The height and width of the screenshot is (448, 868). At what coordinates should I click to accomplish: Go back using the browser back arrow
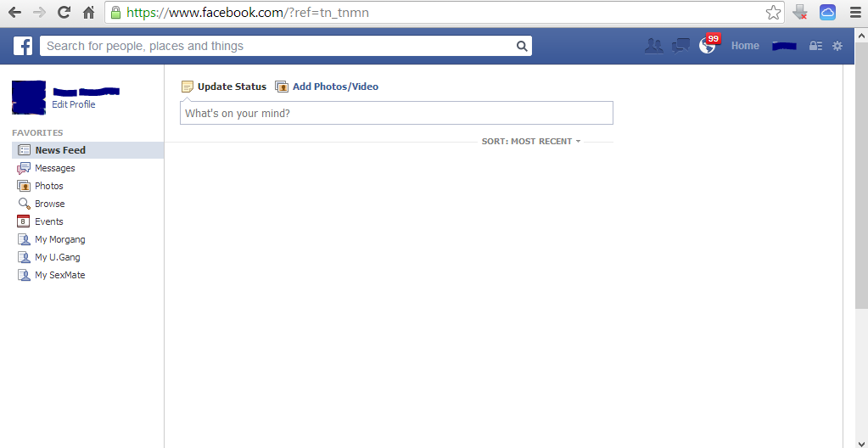coord(15,12)
